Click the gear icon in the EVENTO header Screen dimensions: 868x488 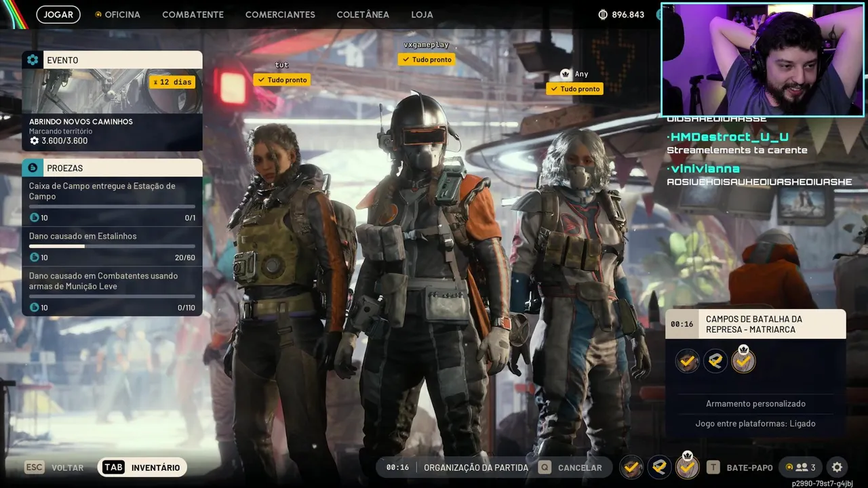[33, 60]
